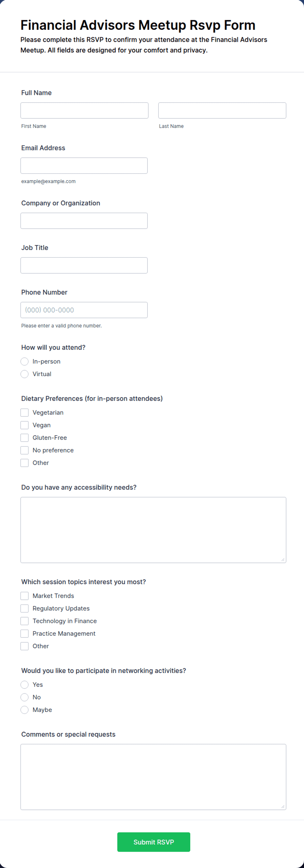Click the First Name input field
The image size is (304, 868).
pos(84,111)
